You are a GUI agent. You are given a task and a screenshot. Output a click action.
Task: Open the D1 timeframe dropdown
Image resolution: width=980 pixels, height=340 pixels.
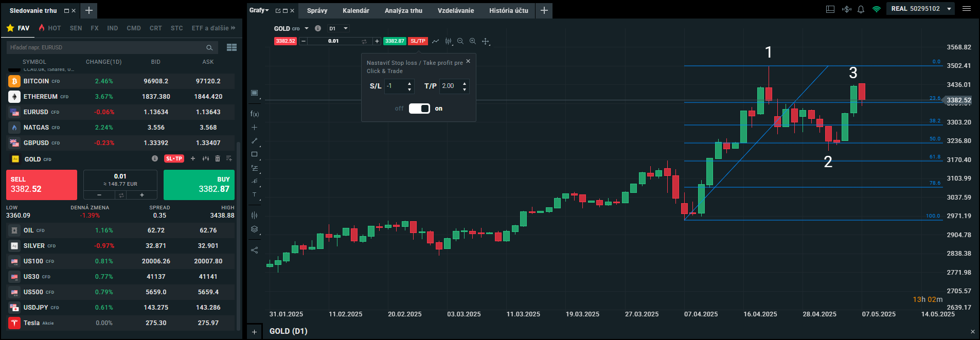339,29
